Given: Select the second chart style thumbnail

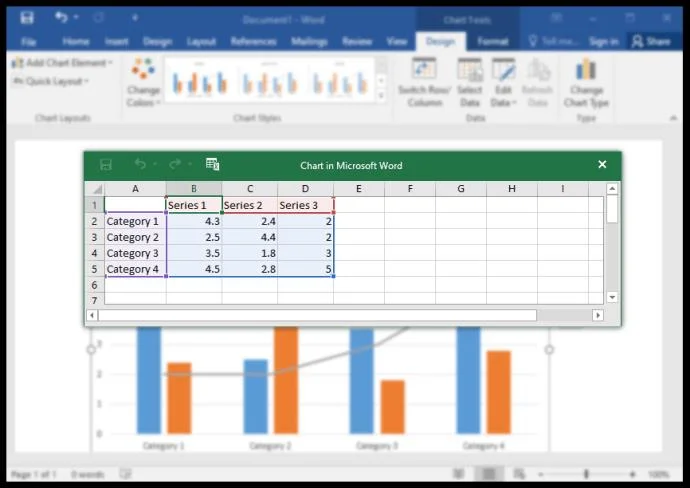Looking at the screenshot, I should tap(270, 79).
